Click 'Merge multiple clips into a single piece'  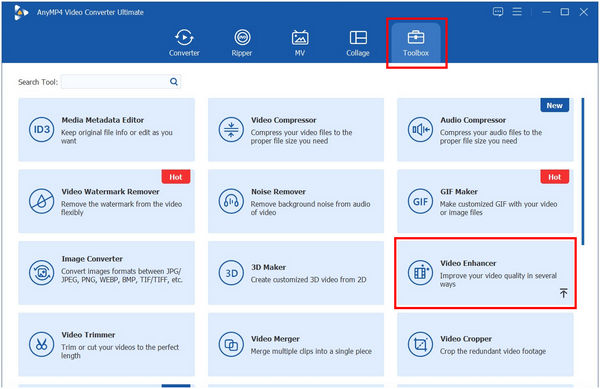pos(311,352)
